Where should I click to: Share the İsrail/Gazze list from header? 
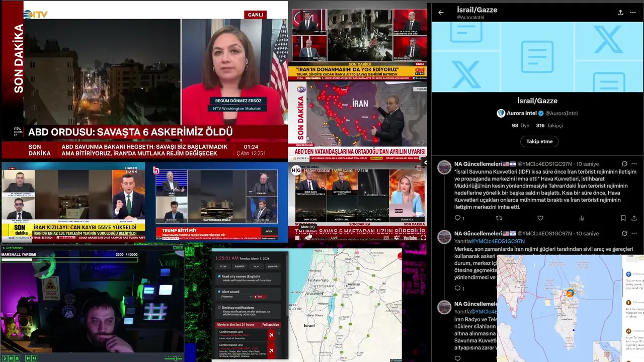pos(620,13)
